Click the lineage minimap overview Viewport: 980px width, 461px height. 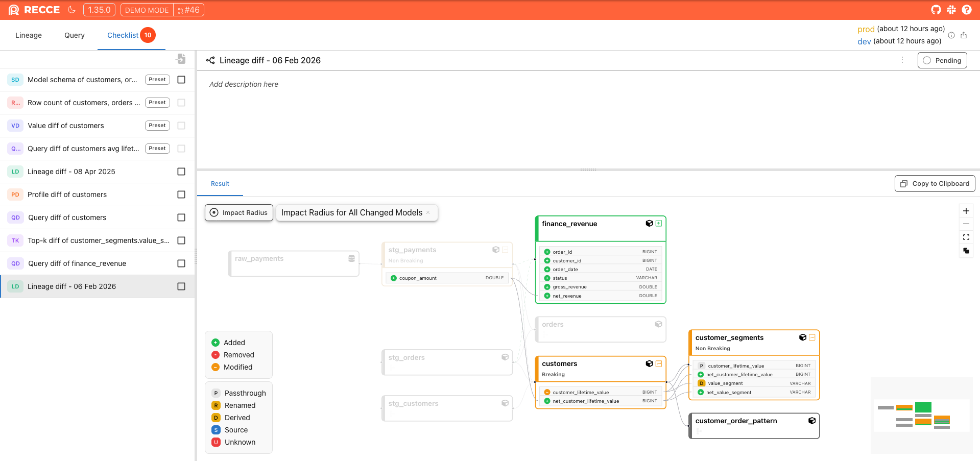[921, 415]
